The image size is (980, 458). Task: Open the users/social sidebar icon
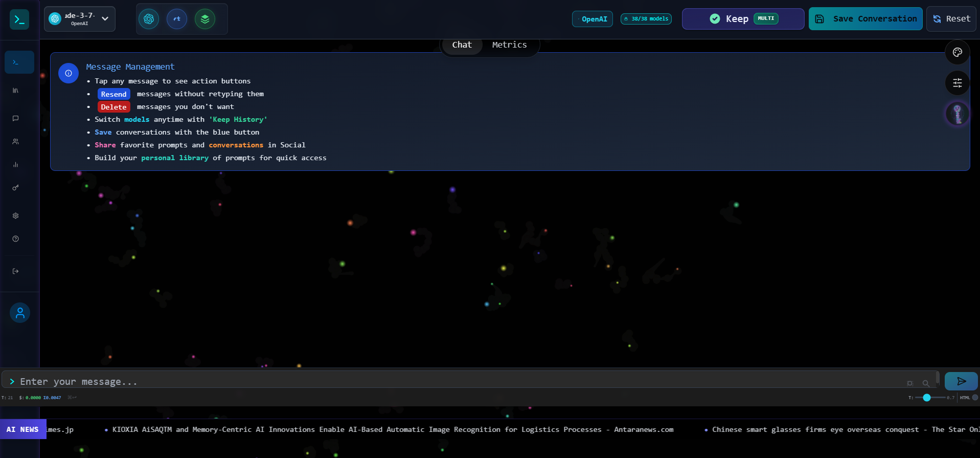[x=15, y=141]
